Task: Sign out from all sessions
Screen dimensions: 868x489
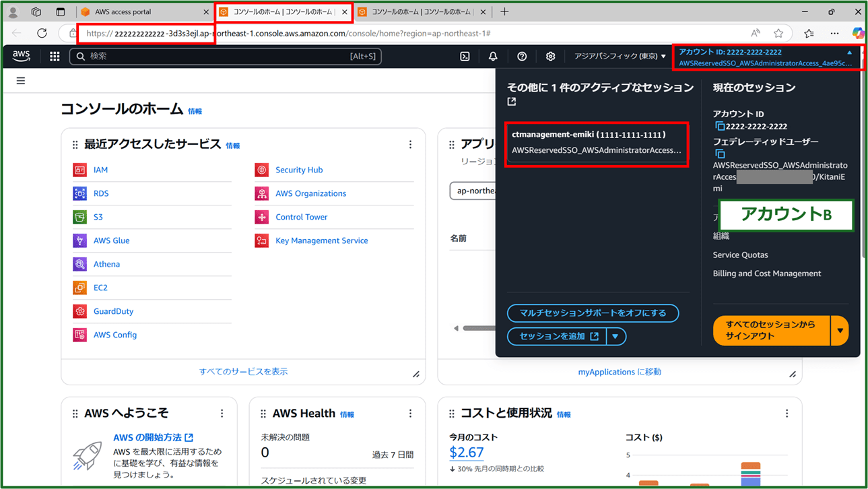Action: (x=772, y=331)
